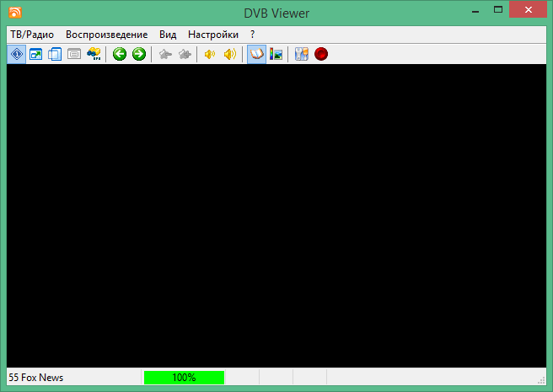The height and width of the screenshot is (392, 553).
Task: Open settings tools wrench icon
Action: pyautogui.click(x=302, y=54)
